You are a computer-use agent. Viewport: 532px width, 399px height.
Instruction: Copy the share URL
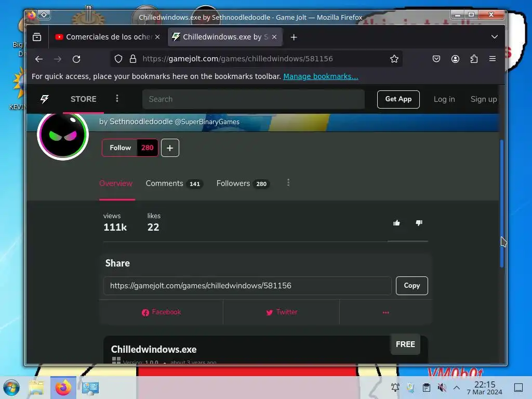[x=411, y=286]
